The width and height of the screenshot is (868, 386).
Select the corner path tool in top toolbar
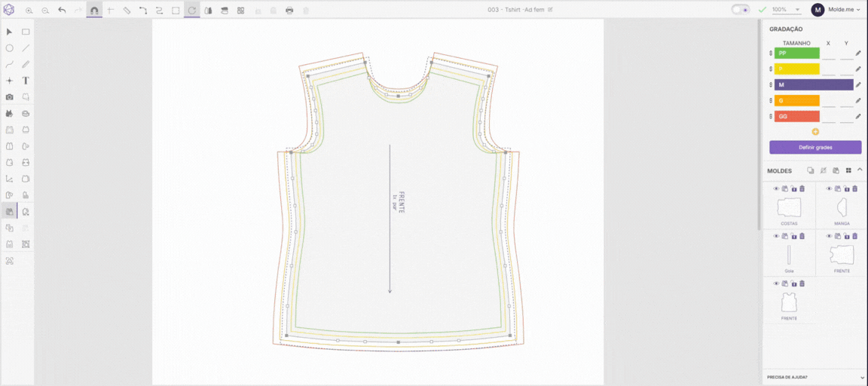(143, 10)
